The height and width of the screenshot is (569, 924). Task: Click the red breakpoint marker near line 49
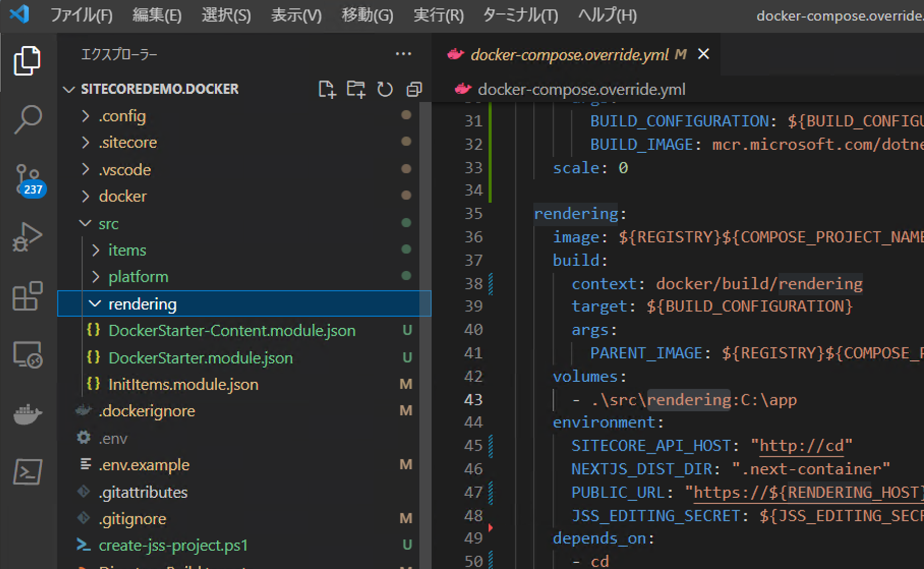pos(490,527)
